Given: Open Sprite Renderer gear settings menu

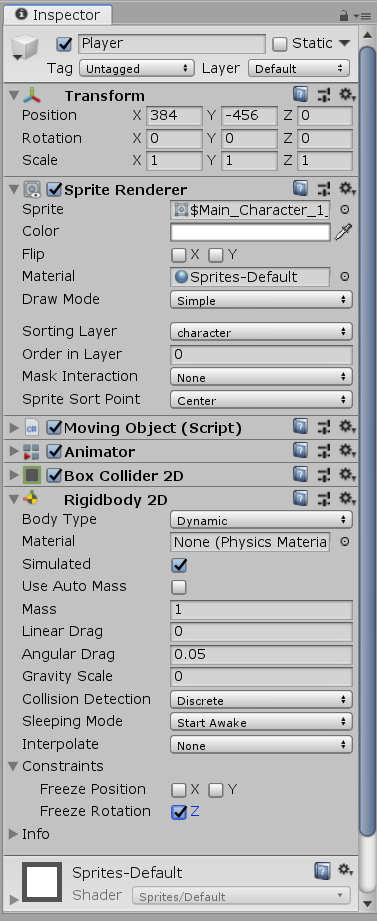Looking at the screenshot, I should pos(348,189).
